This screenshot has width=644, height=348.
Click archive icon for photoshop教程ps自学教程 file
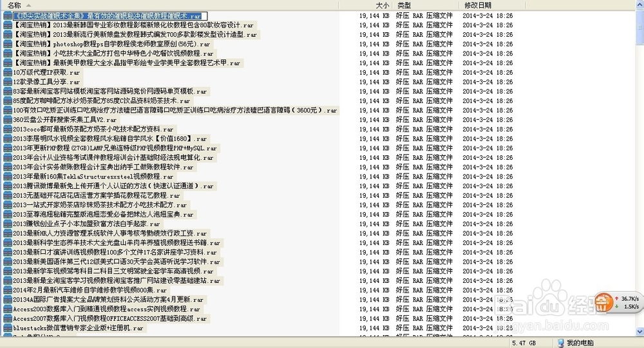(7, 44)
